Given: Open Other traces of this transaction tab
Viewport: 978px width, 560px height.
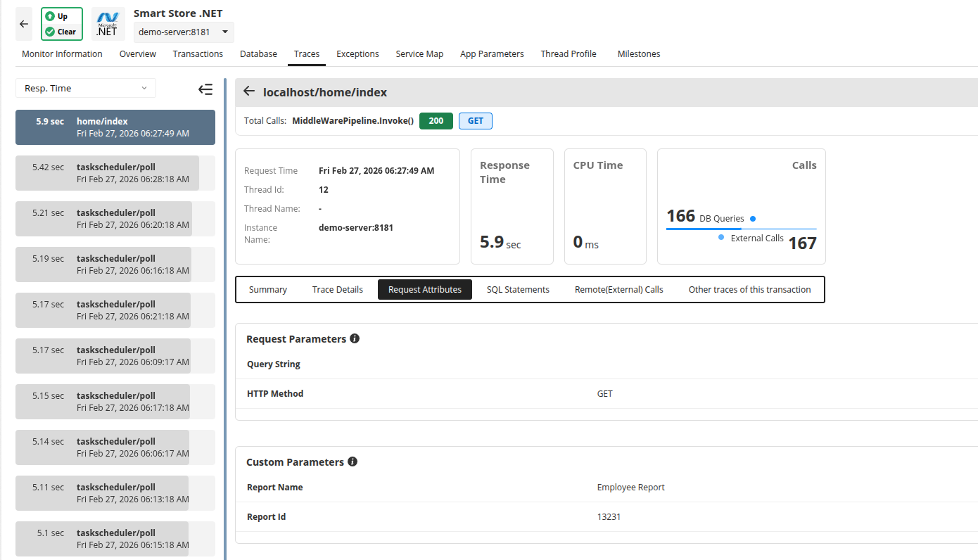Looking at the screenshot, I should [749, 290].
